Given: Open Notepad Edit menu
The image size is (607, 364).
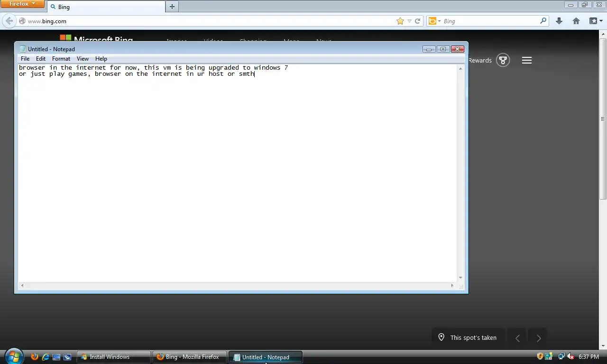Looking at the screenshot, I should (x=41, y=59).
